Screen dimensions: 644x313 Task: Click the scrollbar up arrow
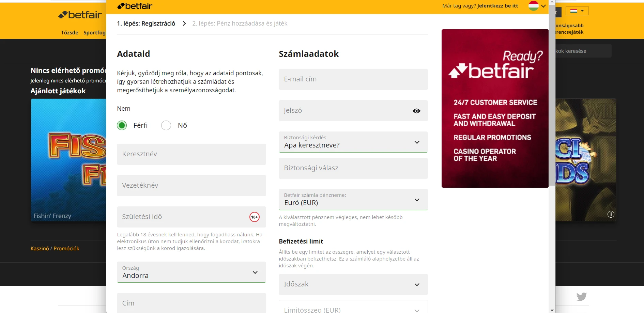coord(552,2)
